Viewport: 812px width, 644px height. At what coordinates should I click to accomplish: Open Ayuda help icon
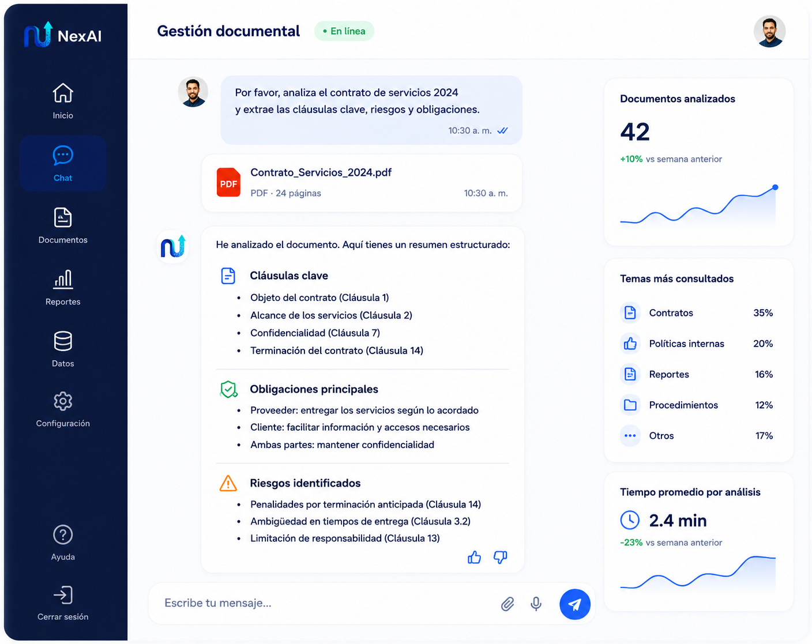(63, 543)
